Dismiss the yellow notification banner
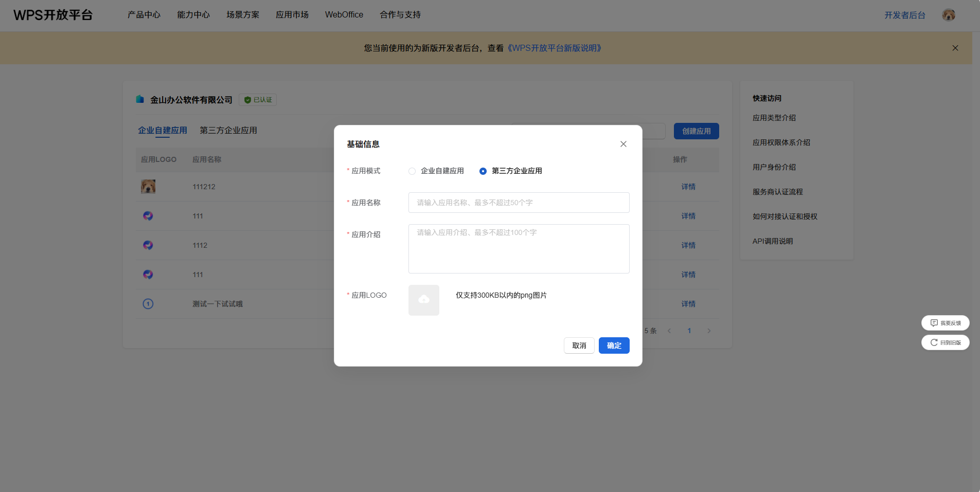980x492 pixels. 955,48
